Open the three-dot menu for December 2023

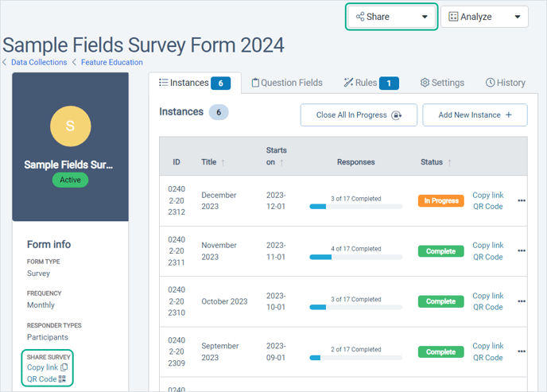pos(522,200)
